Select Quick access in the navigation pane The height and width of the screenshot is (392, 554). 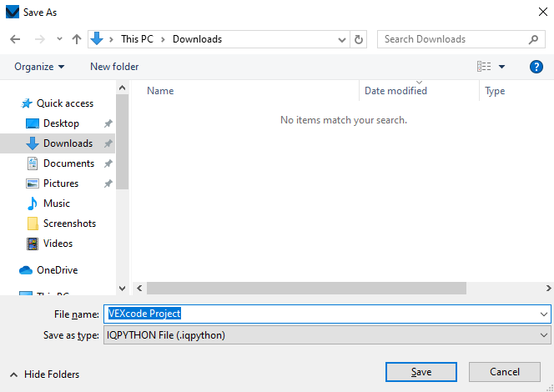click(58, 103)
